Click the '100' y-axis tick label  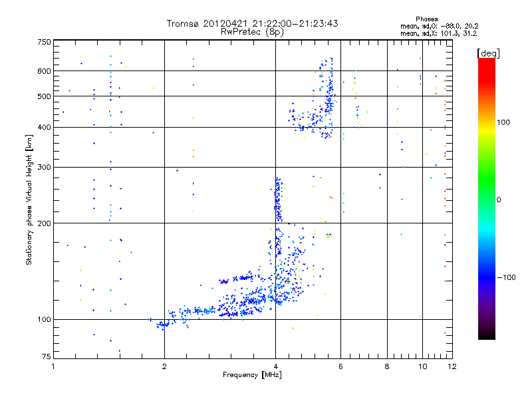pos(44,319)
